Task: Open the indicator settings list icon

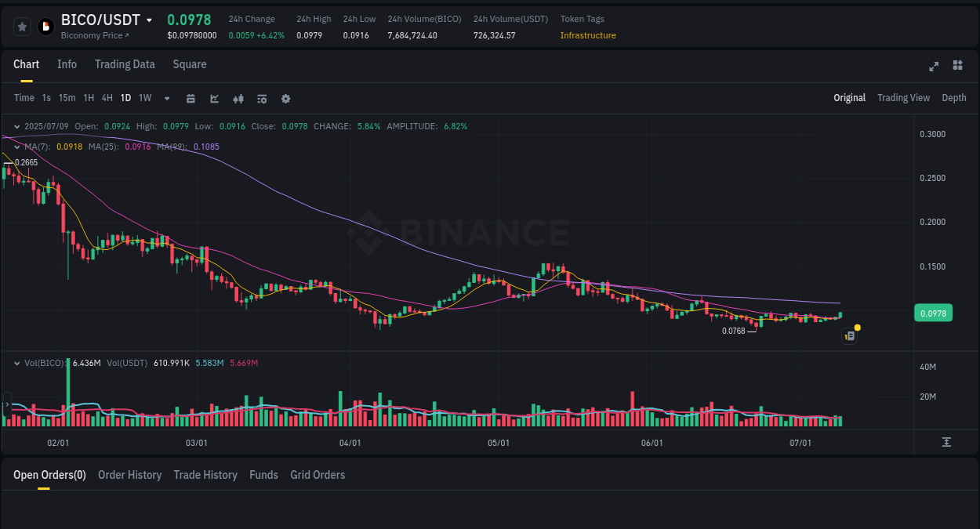Action: point(261,98)
